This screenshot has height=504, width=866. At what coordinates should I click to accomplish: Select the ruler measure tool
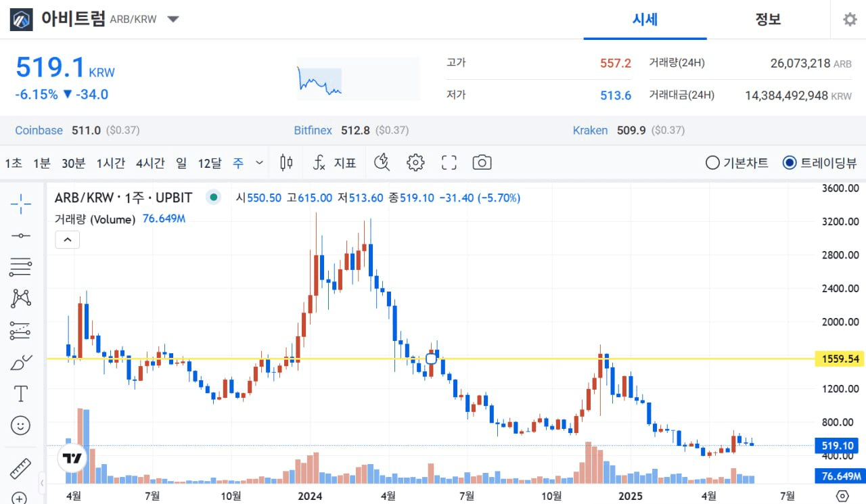click(x=21, y=467)
